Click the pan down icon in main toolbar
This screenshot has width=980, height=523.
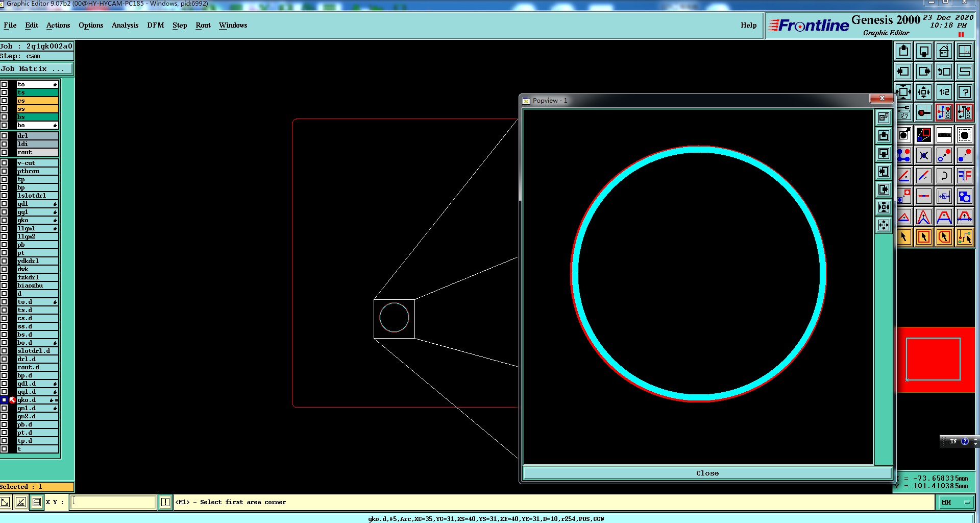(924, 51)
